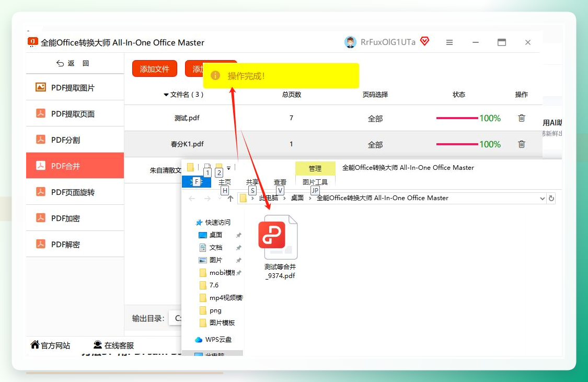Image resolution: width=588 pixels, height=382 pixels.
Task: Open the PDF提取图片 tool
Action: pyautogui.click(x=75, y=87)
